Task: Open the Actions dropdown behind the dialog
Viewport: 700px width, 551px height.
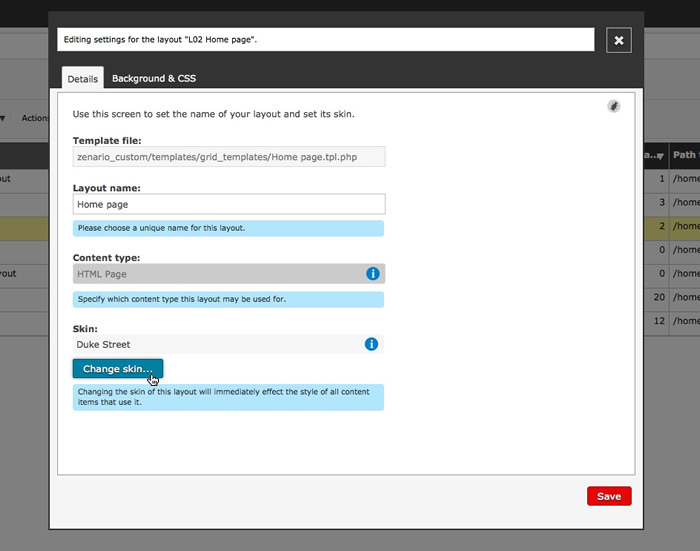Action: [x=33, y=118]
